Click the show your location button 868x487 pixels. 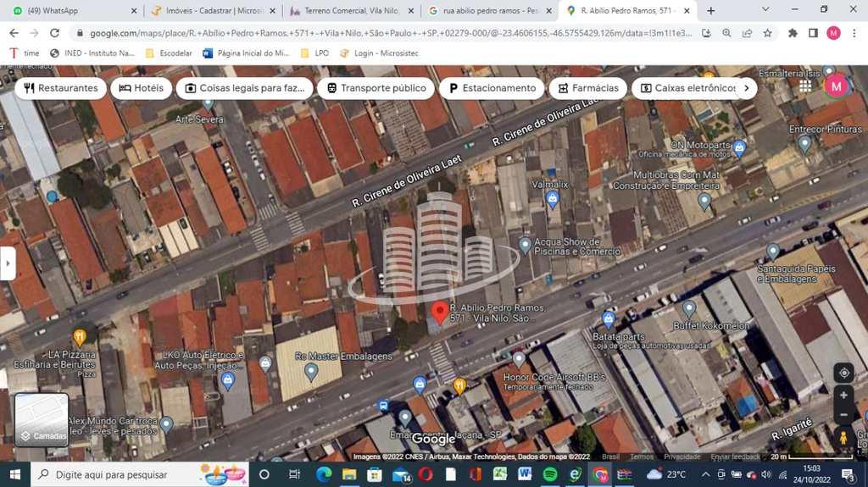tap(843, 373)
